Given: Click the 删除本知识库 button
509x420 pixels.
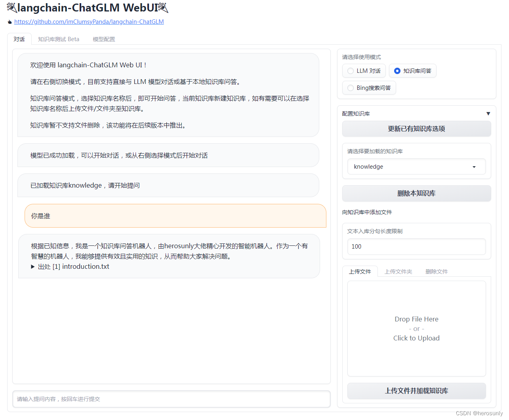Looking at the screenshot, I should pos(416,193).
